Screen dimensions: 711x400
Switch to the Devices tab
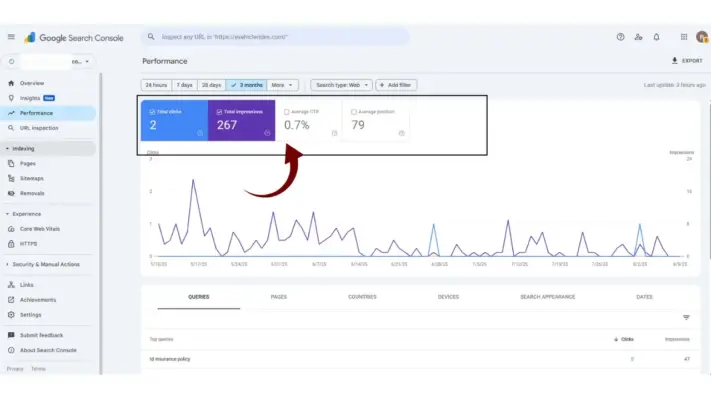pos(448,297)
